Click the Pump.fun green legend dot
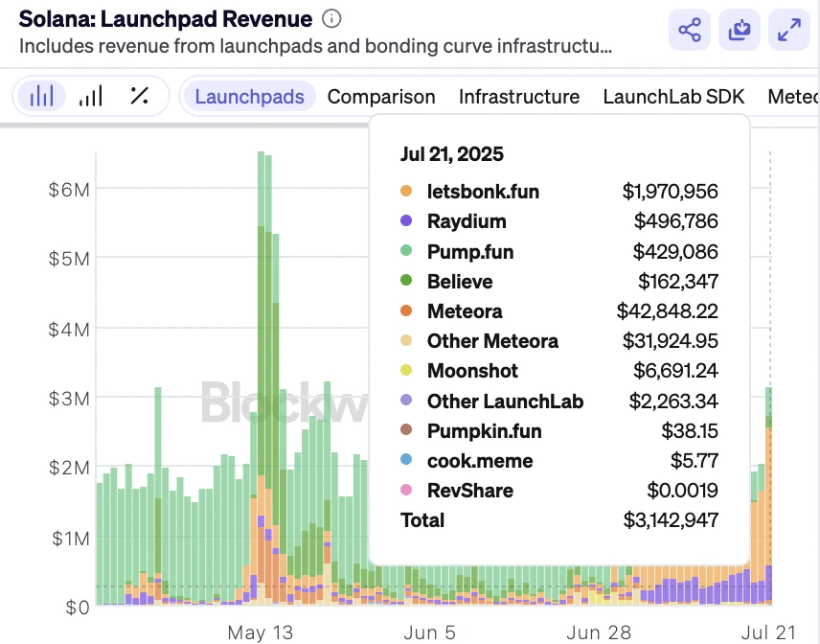This screenshot has height=644, width=820. (406, 252)
